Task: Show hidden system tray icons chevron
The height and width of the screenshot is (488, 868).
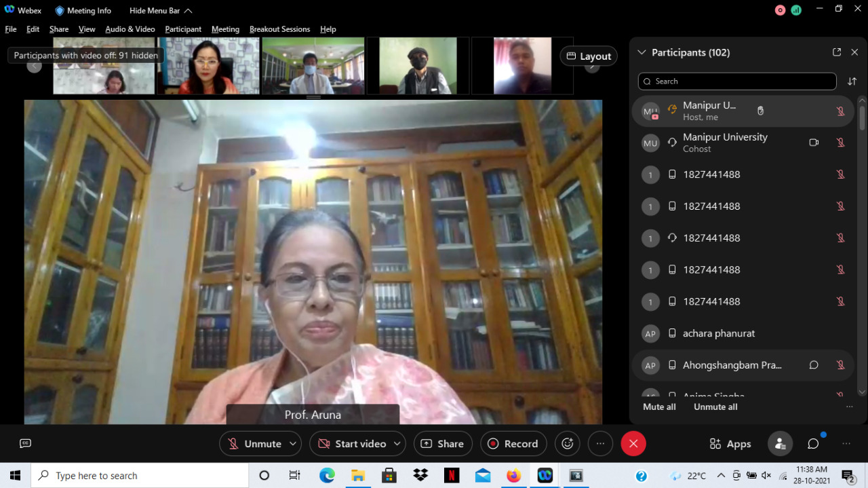Action: tap(721, 475)
